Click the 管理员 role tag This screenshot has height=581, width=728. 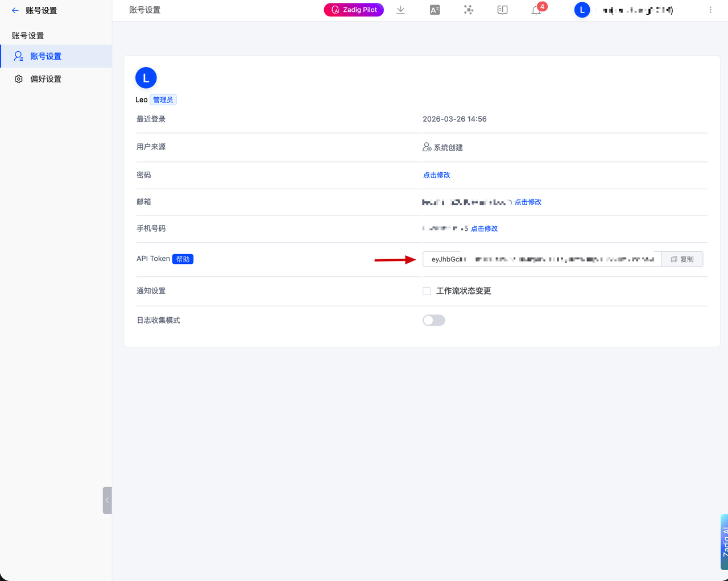(163, 99)
